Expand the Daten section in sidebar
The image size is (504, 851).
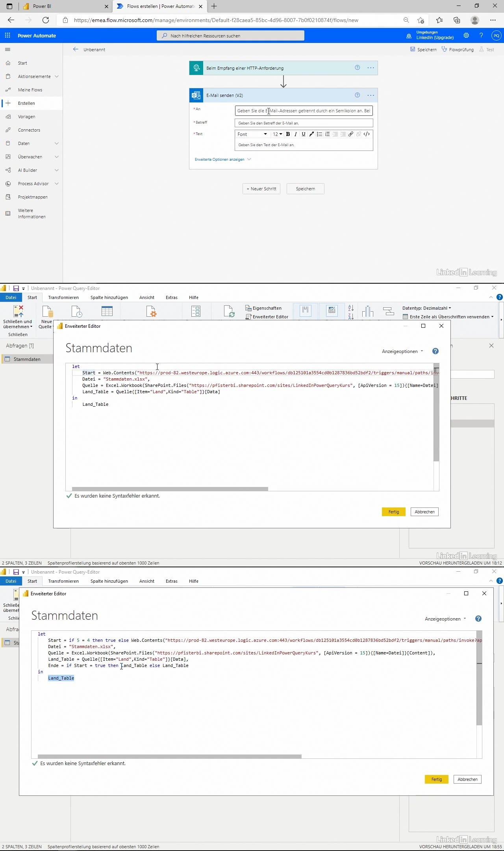pyautogui.click(x=56, y=143)
